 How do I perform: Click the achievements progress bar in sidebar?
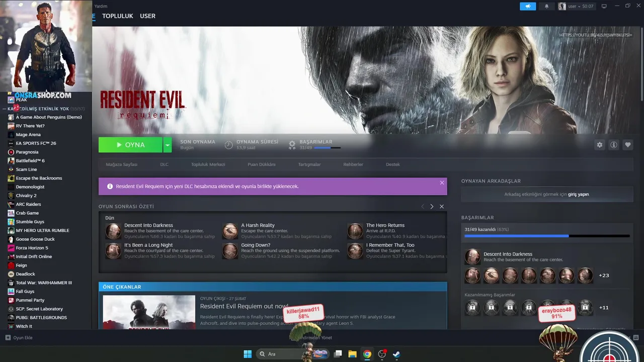(x=547, y=236)
